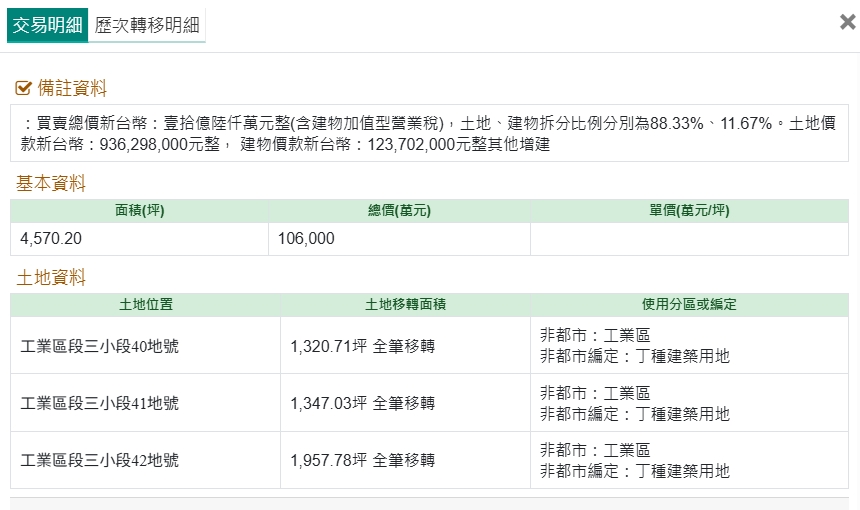860x510 pixels.
Task: Open the 歷次轉移明細 tab
Action: (146, 26)
